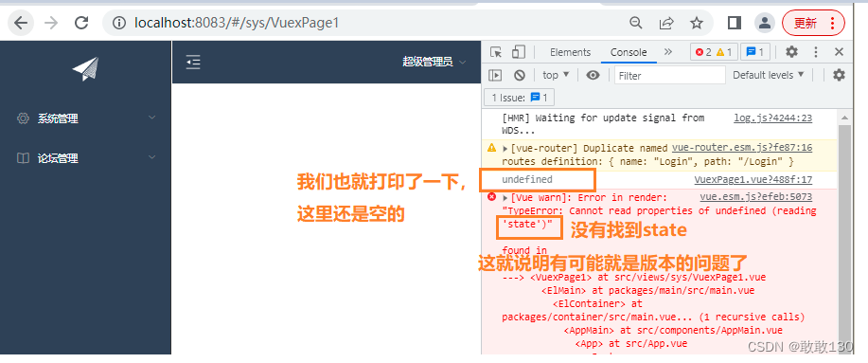Reload the page with the refresh icon
Image resolution: width=868 pixels, height=363 pixels.
(82, 23)
